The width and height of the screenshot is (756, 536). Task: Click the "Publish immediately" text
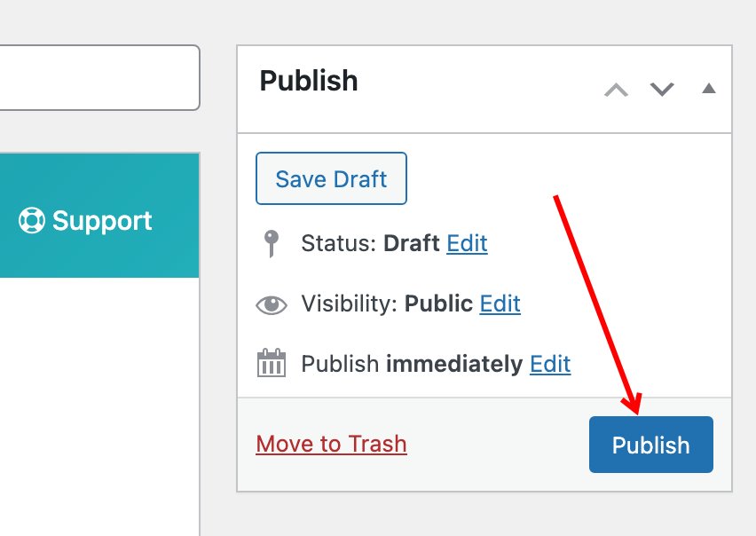tap(412, 364)
